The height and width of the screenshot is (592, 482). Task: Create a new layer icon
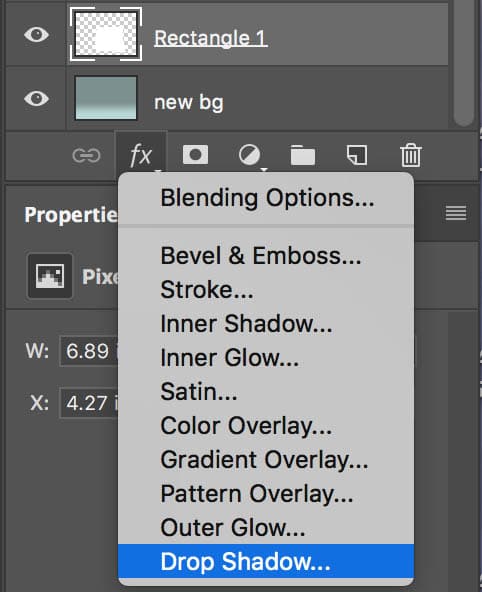357,155
